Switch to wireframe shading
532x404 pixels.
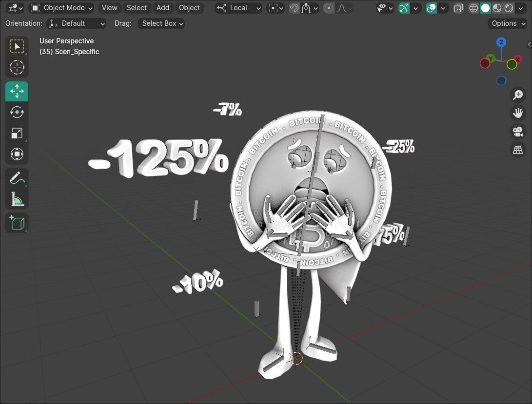pyautogui.click(x=473, y=8)
